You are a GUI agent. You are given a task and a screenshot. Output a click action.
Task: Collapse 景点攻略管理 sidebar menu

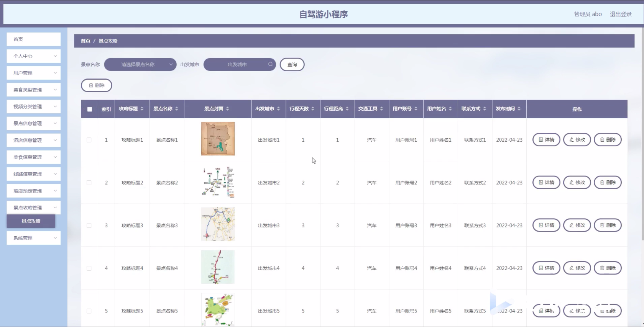click(x=34, y=208)
